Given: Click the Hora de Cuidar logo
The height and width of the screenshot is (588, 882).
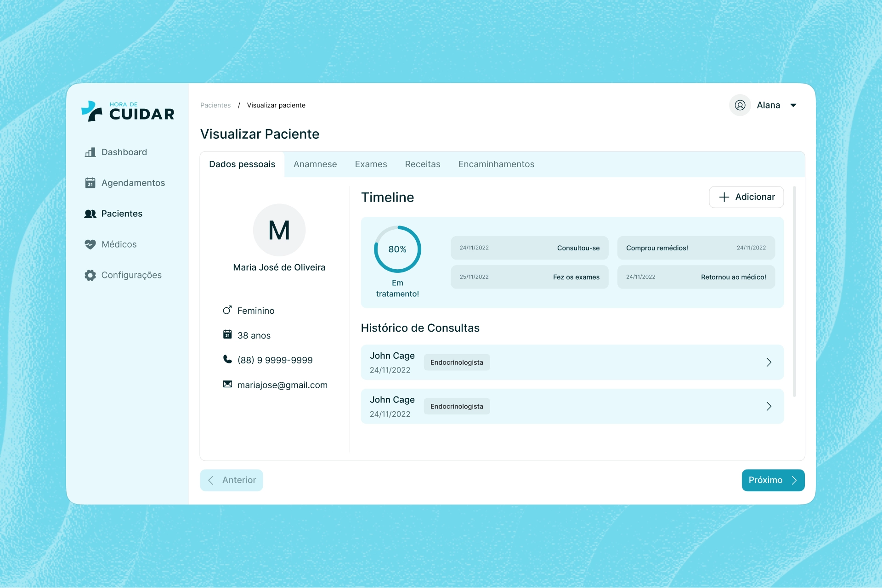Looking at the screenshot, I should 128,111.
